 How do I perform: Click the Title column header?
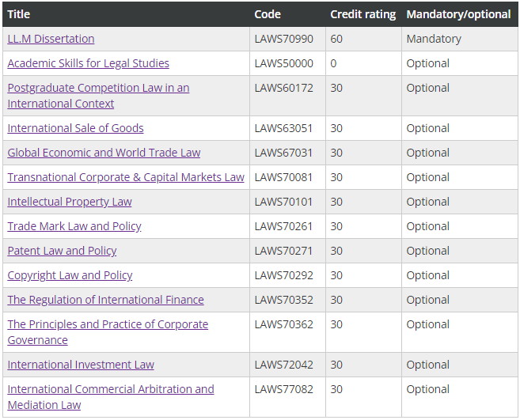(19, 14)
